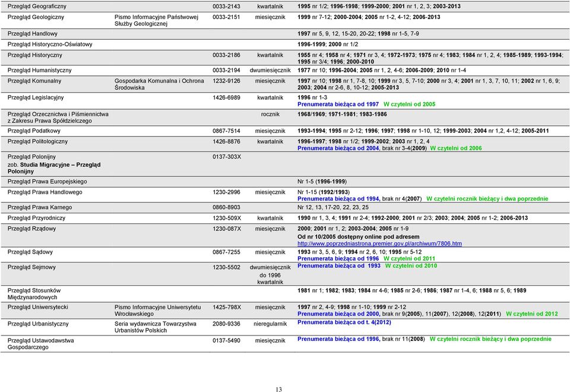The height and width of the screenshot is (392, 570).
Task: Select the 'Przegląd Prawa Europejskiego' title
Action: click(x=47, y=182)
